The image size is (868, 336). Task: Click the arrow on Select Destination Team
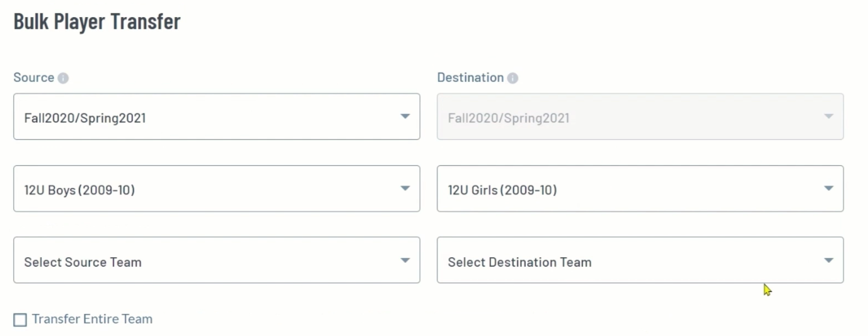(829, 260)
